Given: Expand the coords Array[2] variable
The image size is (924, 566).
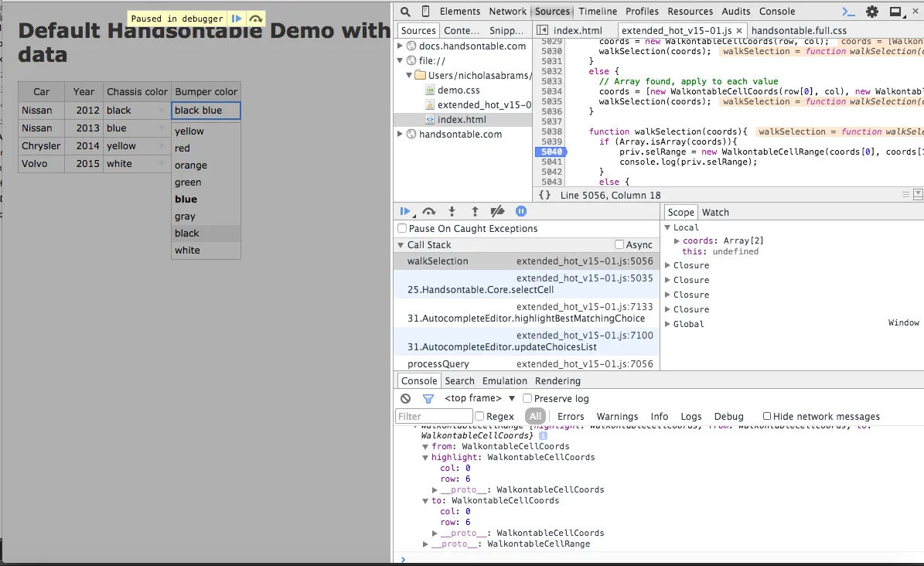Looking at the screenshot, I should click(677, 240).
